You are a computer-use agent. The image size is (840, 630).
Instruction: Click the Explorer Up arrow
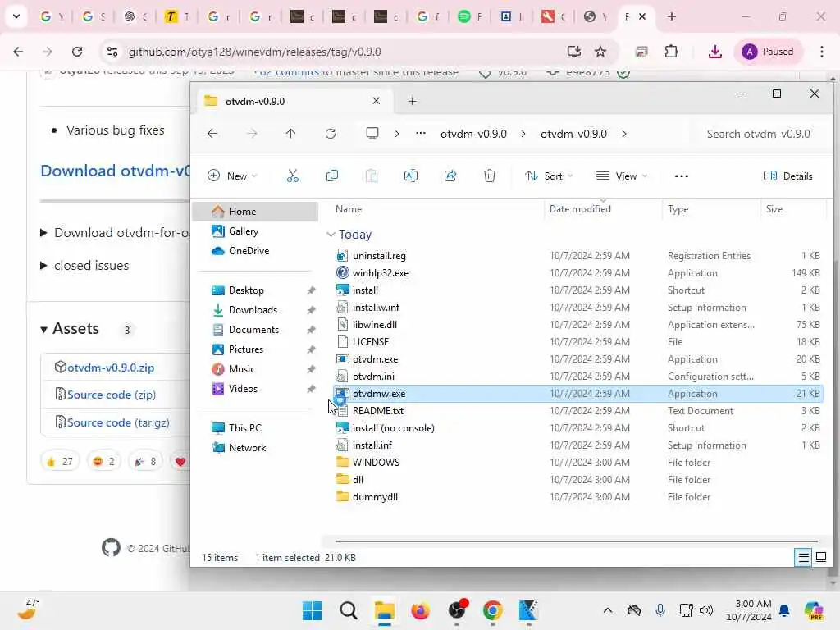tap(291, 134)
